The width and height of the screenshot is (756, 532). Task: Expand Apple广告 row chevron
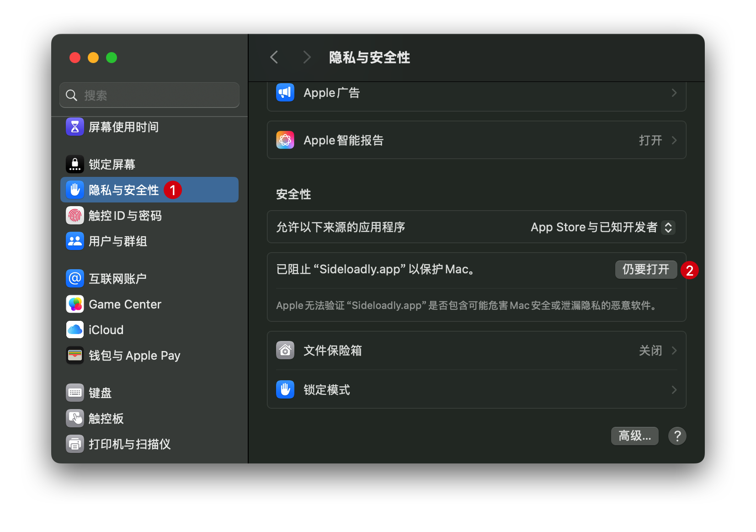click(674, 93)
